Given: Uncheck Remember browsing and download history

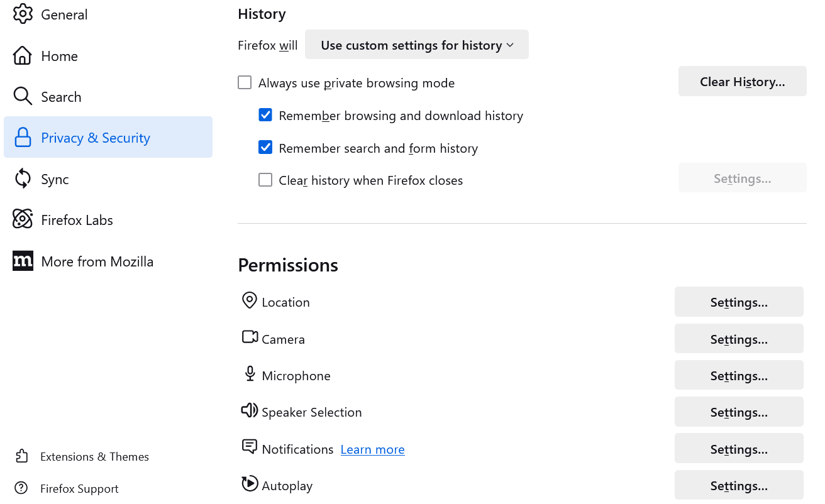Looking at the screenshot, I should [265, 115].
